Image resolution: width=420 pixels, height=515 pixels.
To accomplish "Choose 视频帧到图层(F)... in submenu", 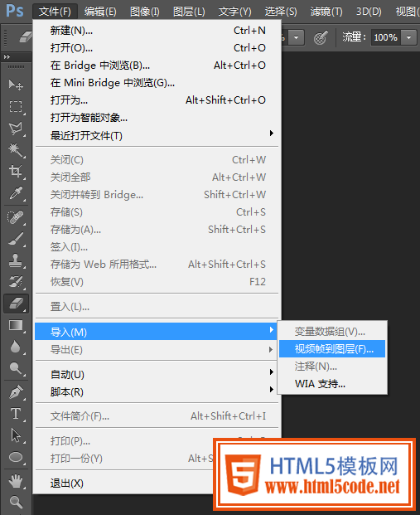I will click(332, 349).
